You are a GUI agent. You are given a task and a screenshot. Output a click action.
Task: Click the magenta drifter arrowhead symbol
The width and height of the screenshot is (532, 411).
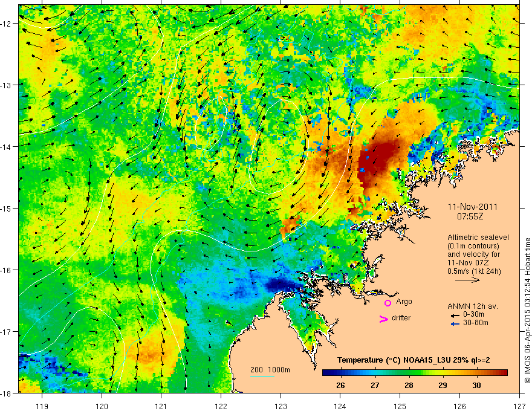(x=384, y=319)
